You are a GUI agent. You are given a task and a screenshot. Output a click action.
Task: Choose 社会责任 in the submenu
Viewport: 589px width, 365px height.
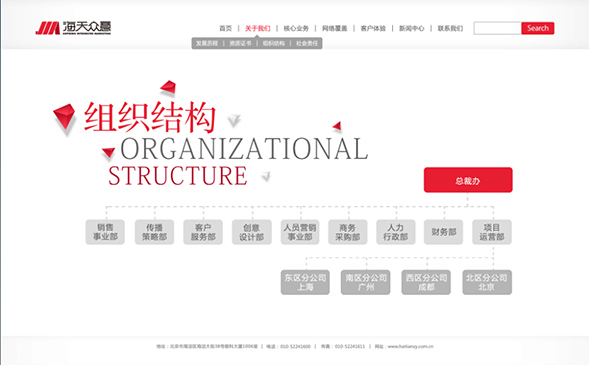pos(307,43)
